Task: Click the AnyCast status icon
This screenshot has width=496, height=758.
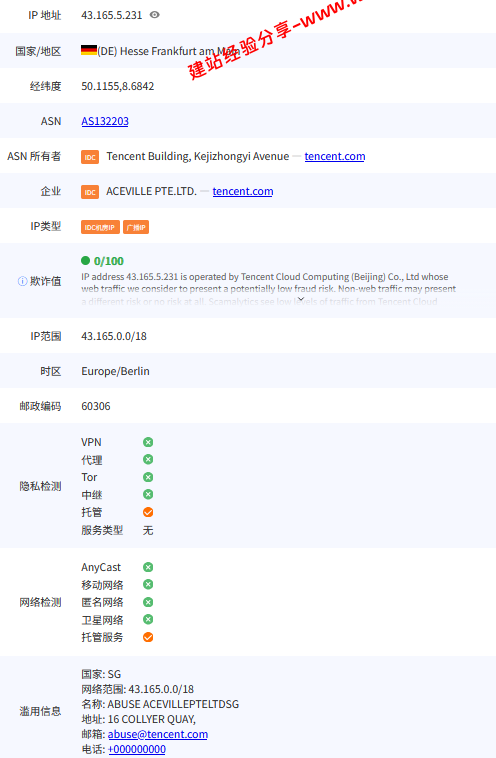Action: point(148,567)
